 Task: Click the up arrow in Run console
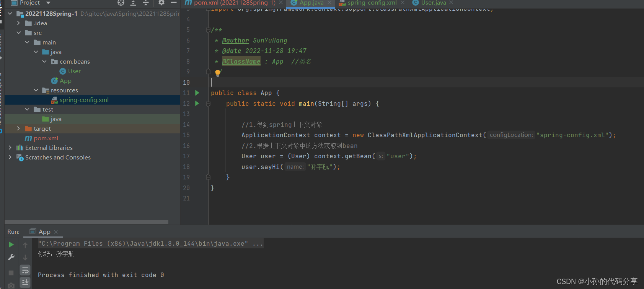[25, 245]
